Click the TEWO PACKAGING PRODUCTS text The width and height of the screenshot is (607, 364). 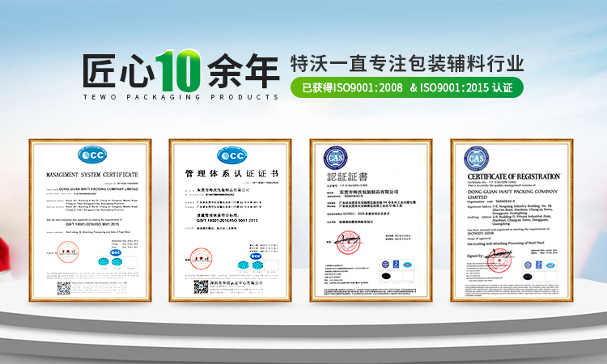coord(180,97)
